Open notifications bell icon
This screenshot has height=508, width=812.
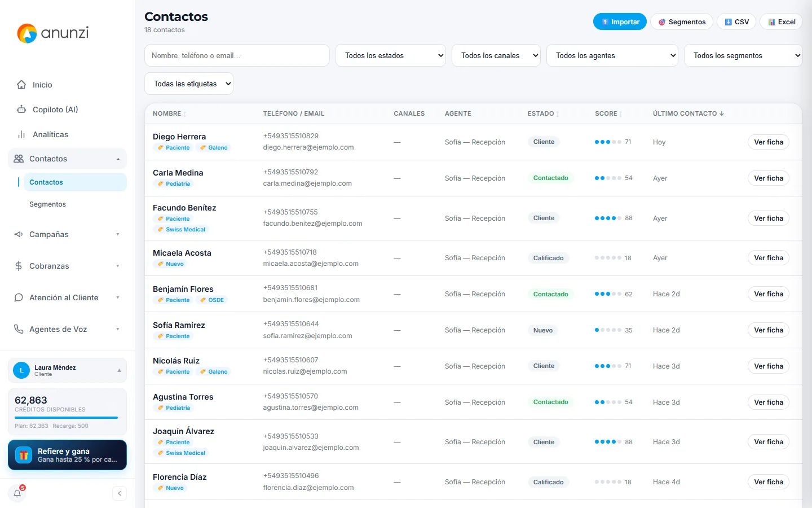click(17, 493)
